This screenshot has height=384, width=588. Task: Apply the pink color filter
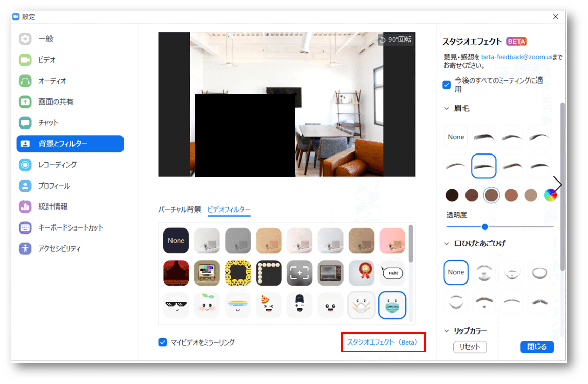pyautogui.click(x=392, y=241)
